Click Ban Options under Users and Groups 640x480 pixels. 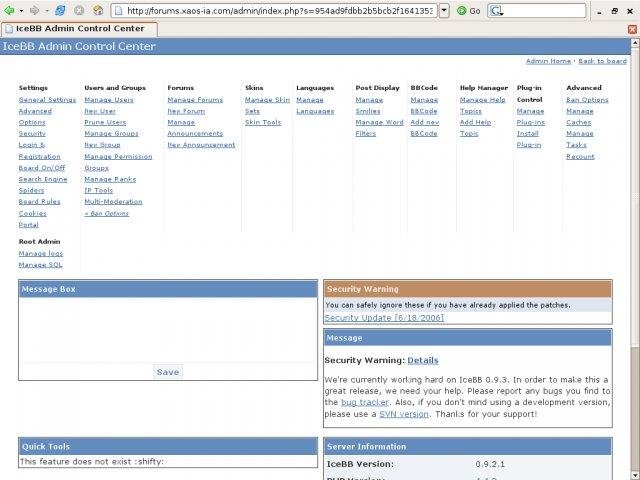coord(107,213)
